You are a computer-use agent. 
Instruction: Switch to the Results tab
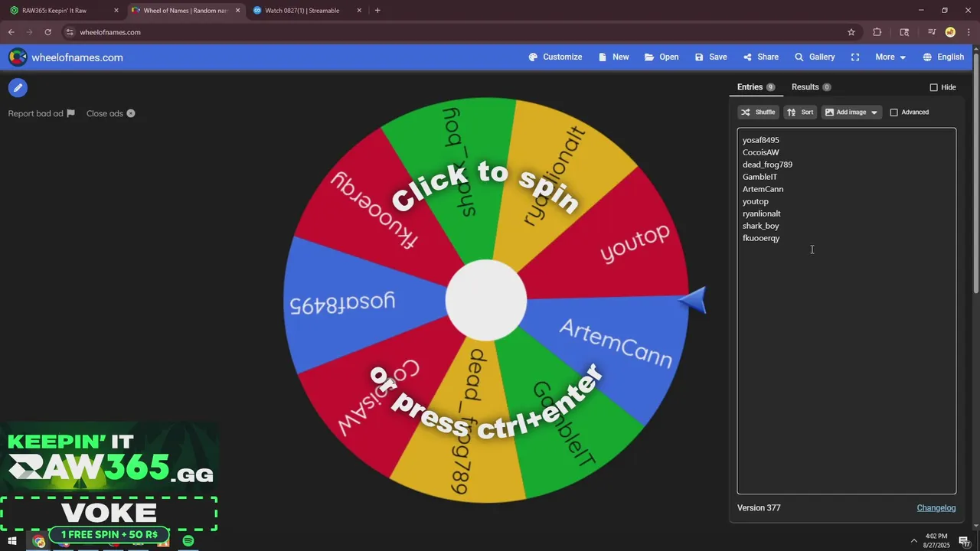coord(811,87)
